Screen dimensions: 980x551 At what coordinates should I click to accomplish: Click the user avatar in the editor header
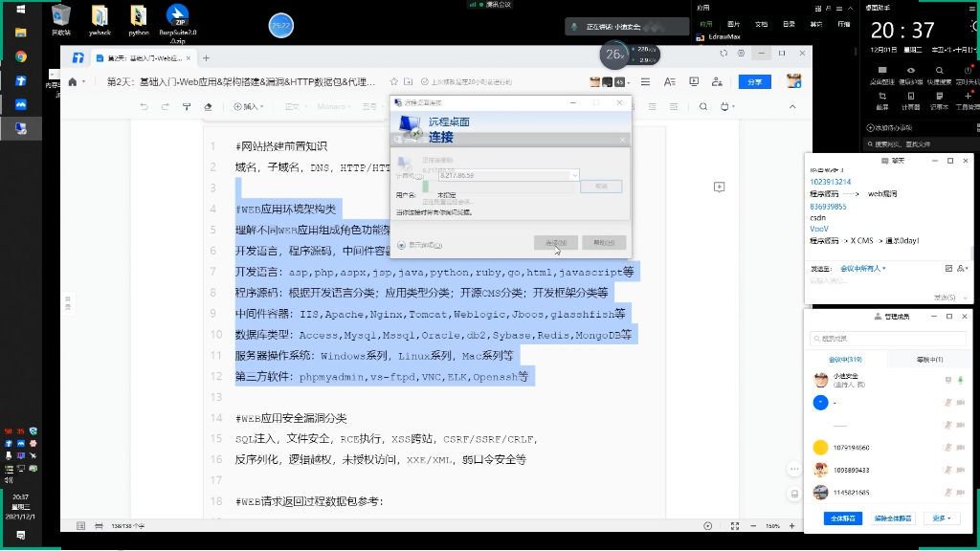pos(793,81)
